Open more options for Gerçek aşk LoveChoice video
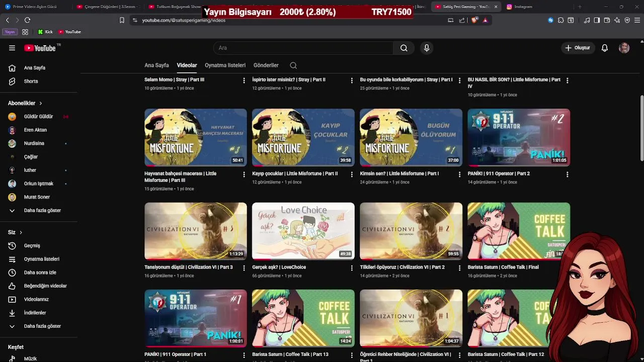The height and width of the screenshot is (362, 644). (352, 268)
